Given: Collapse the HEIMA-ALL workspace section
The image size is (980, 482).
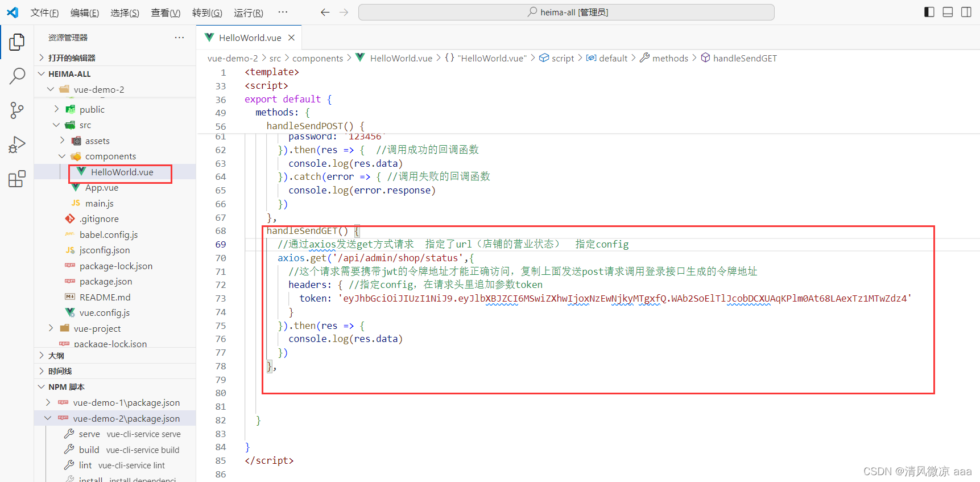Looking at the screenshot, I should tap(115, 74).
